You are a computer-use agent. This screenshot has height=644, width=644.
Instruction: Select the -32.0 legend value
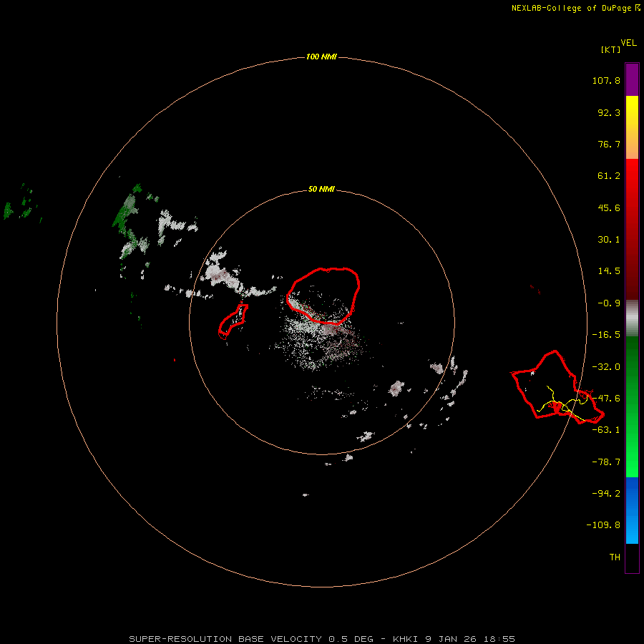pos(606,367)
